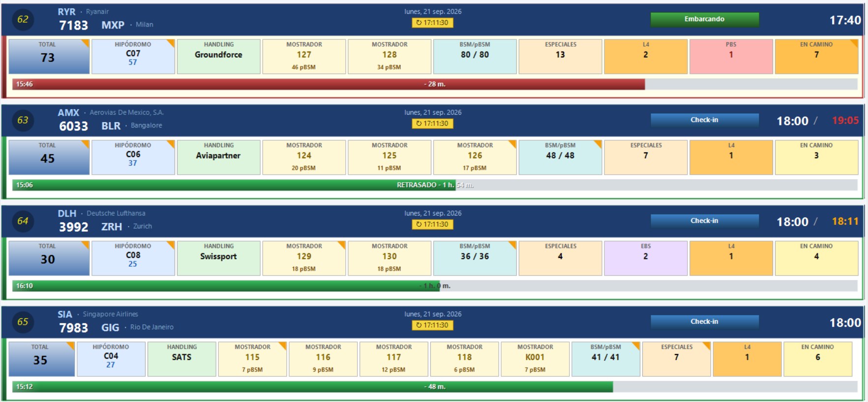Select MOSTRADOR 116 with 9 pBSM
This screenshot has width=868, height=402.
coord(323,359)
